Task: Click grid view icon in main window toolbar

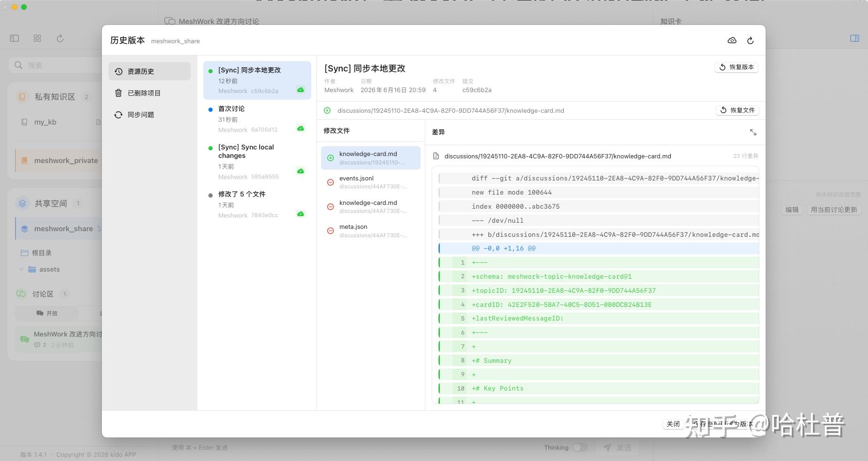Action: click(x=38, y=39)
